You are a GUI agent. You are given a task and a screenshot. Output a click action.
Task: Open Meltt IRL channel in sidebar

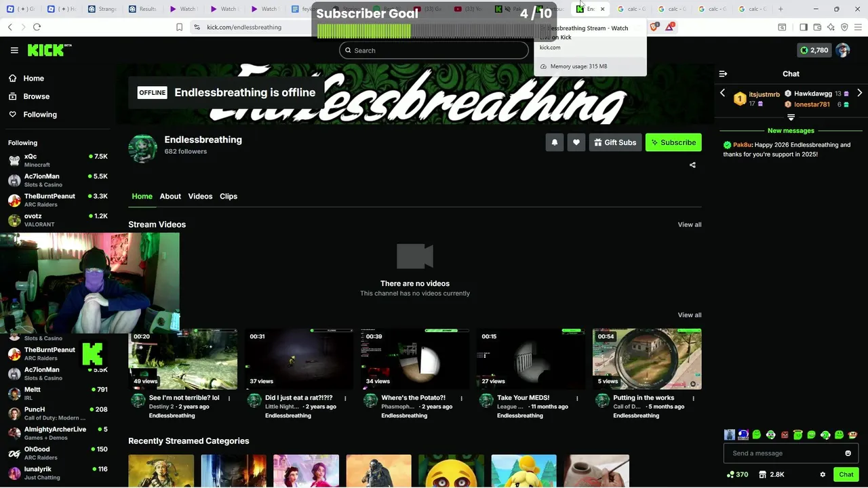(x=58, y=393)
